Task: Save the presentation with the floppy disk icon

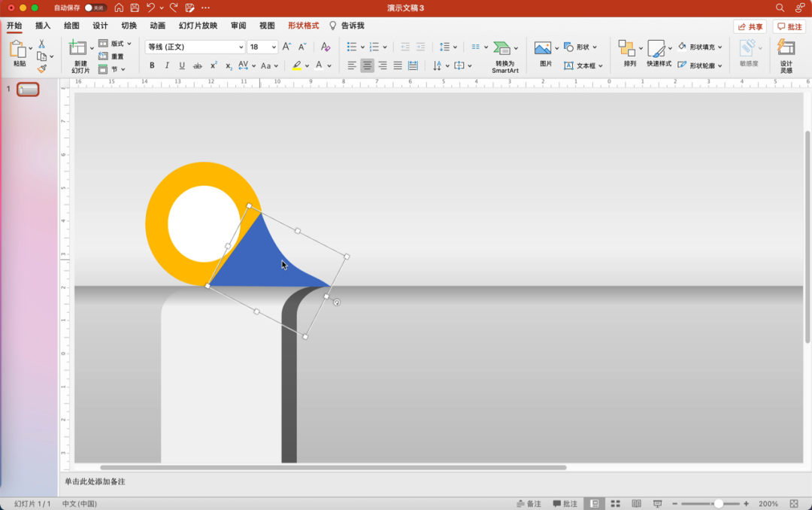Action: click(135, 8)
